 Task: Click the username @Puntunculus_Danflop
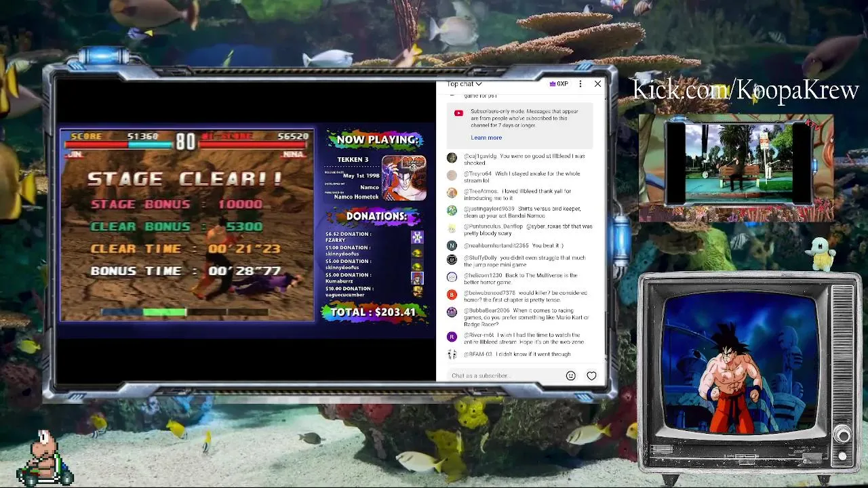(x=494, y=226)
